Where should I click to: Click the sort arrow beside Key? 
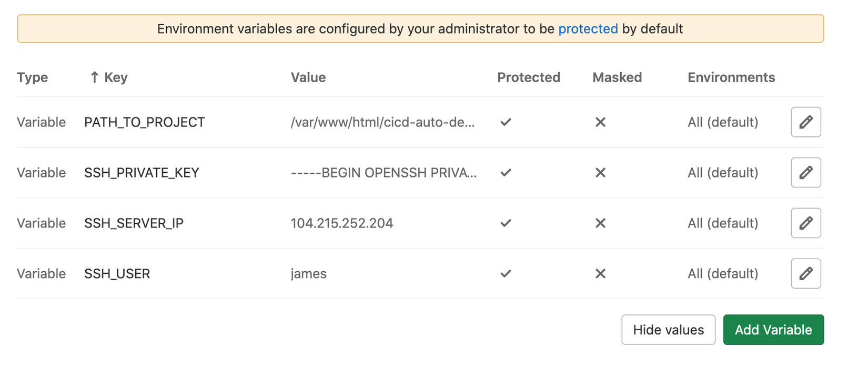point(94,77)
